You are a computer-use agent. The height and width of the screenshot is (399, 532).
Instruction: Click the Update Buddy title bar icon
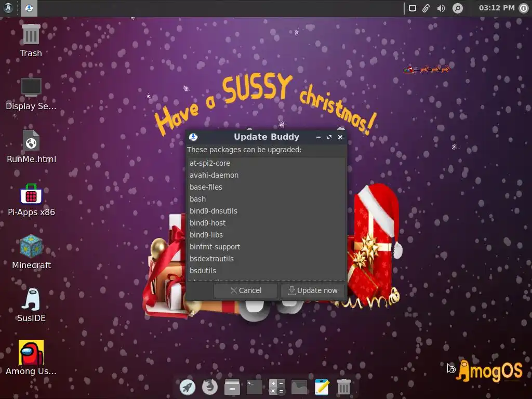(193, 137)
